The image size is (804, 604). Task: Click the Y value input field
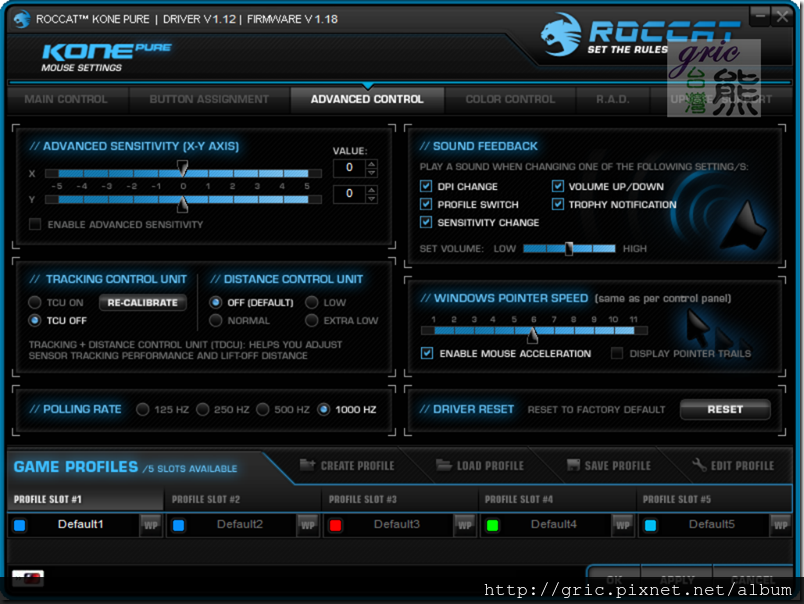point(349,194)
